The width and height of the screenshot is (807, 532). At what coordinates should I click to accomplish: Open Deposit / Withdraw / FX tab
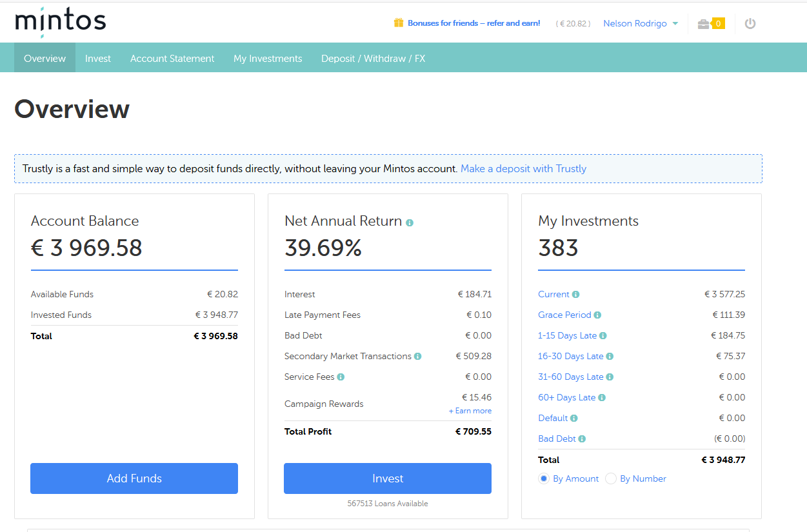(373, 59)
